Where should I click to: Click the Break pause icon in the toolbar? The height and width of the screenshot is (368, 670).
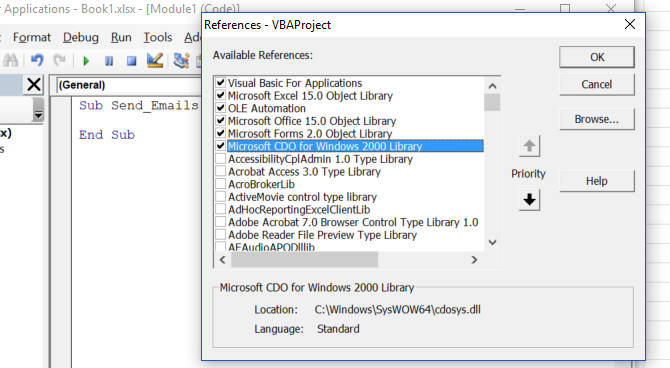coord(109,61)
